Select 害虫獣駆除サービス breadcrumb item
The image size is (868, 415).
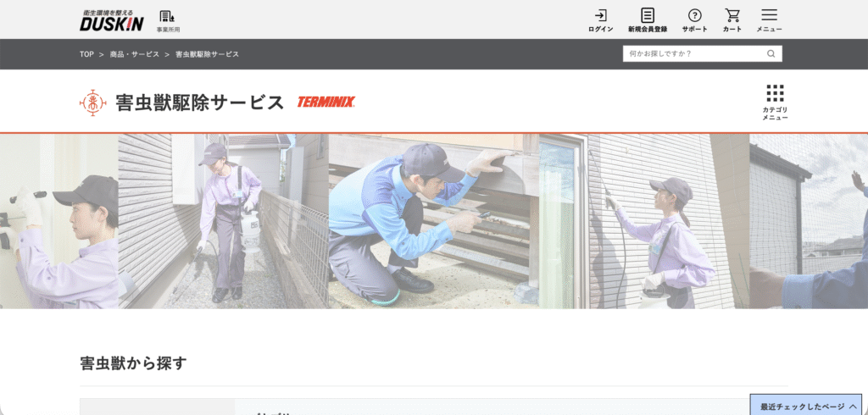pyautogui.click(x=207, y=54)
